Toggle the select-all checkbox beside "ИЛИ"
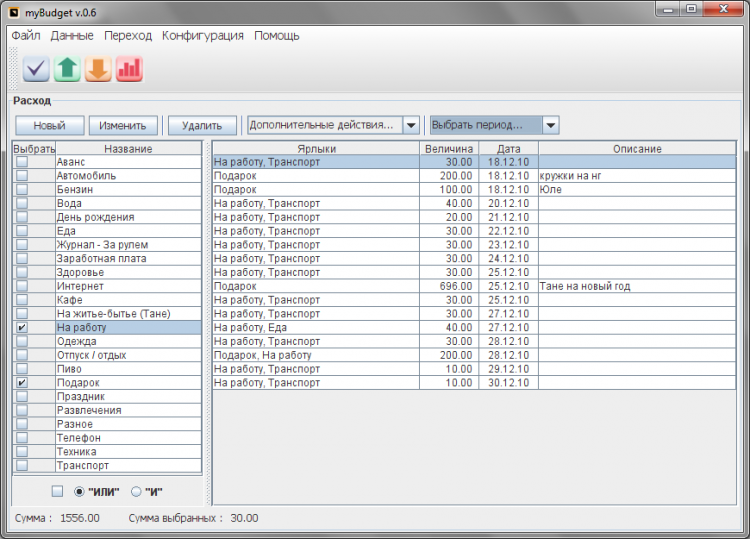This screenshot has width=750, height=539. pyautogui.click(x=57, y=491)
